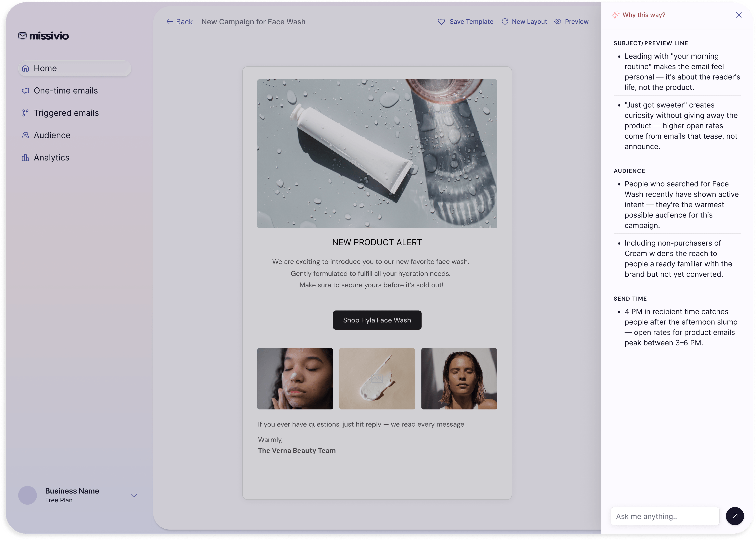Screen dimensions: 756x540
Task: Click the Business Name avatar circle
Action: point(28,495)
